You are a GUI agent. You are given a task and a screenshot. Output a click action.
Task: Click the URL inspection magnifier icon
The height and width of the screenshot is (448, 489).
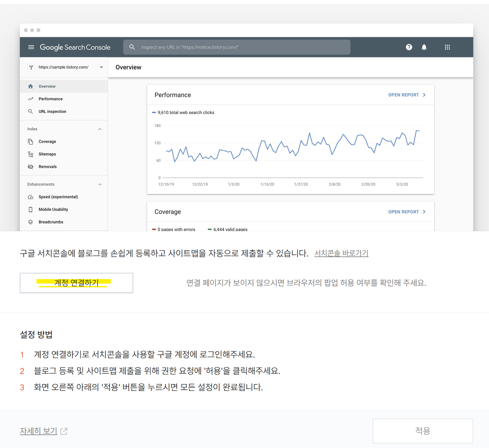[31, 112]
